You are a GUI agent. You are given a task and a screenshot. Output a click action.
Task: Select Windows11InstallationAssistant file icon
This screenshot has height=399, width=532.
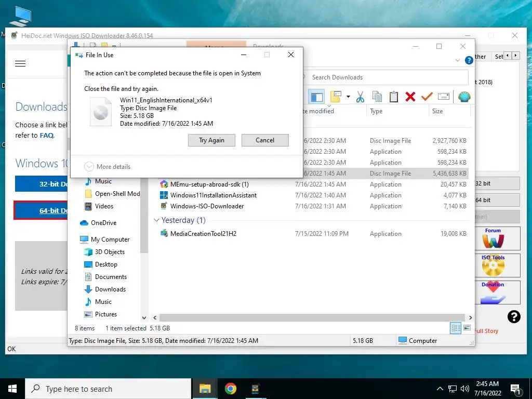coord(164,195)
